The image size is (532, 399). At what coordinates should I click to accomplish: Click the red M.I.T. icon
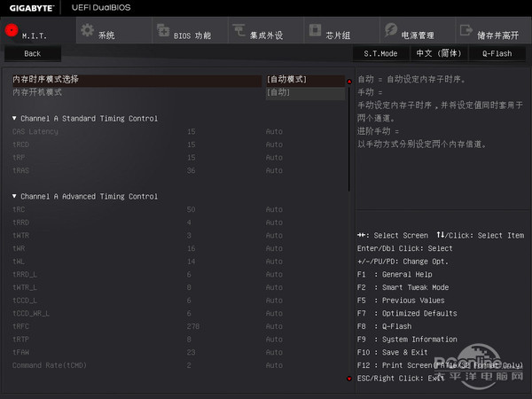[12, 30]
